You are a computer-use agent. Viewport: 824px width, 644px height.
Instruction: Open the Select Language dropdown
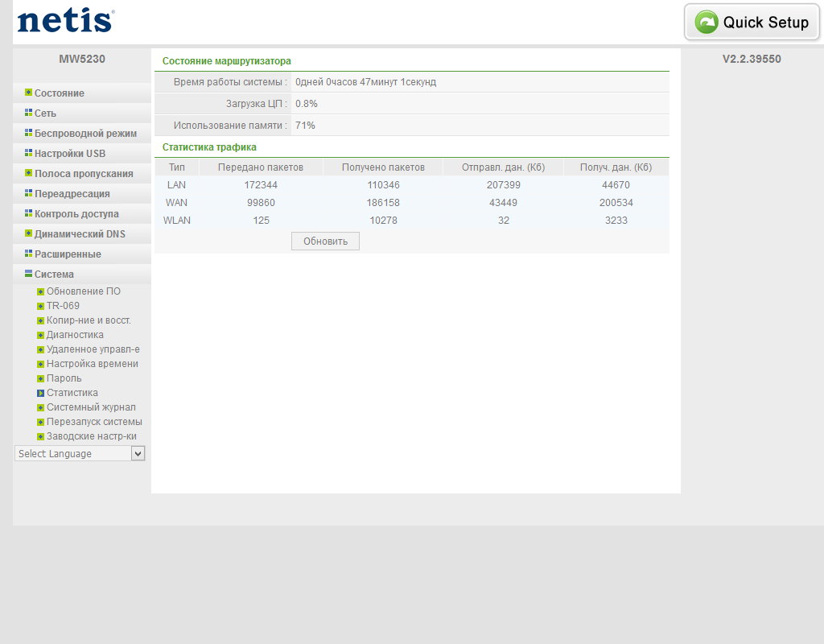click(80, 453)
